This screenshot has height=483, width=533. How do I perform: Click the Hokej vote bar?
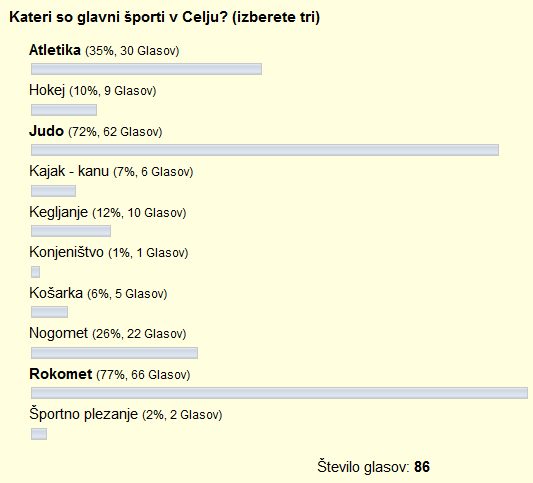coord(64,110)
